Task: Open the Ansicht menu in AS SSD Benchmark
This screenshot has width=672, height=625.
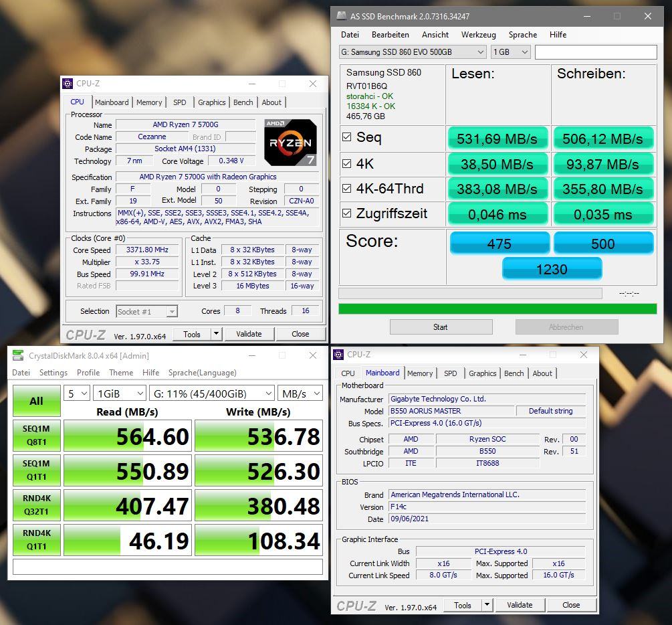Action: (435, 35)
